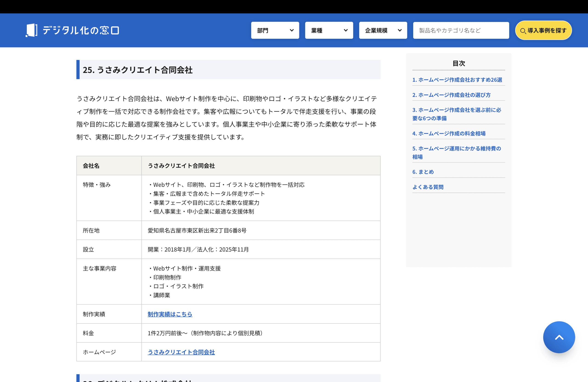Viewport: 588px width, 382px height.
Task: Open the 企業規模 dropdown
Action: tap(383, 30)
